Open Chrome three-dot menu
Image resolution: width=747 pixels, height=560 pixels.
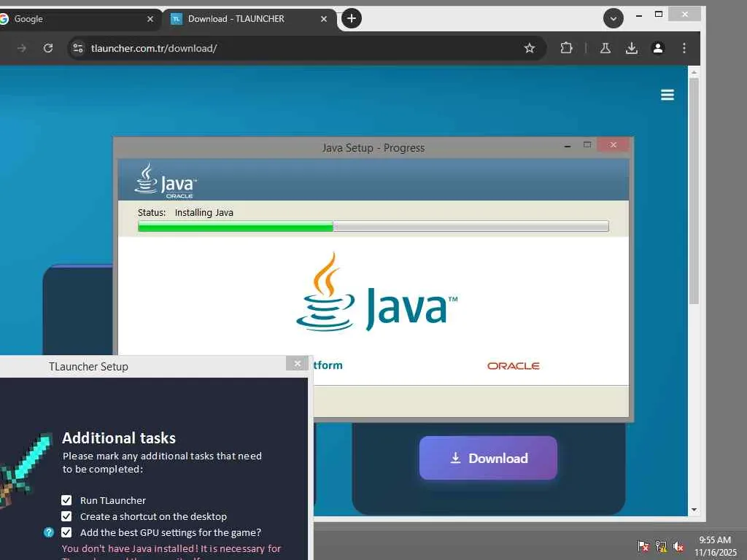click(x=684, y=48)
